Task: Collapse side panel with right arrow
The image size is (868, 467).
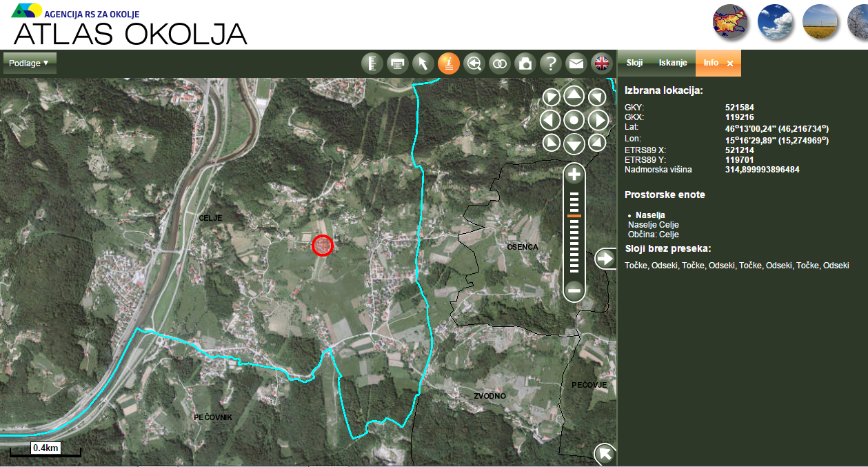Action: (605, 259)
